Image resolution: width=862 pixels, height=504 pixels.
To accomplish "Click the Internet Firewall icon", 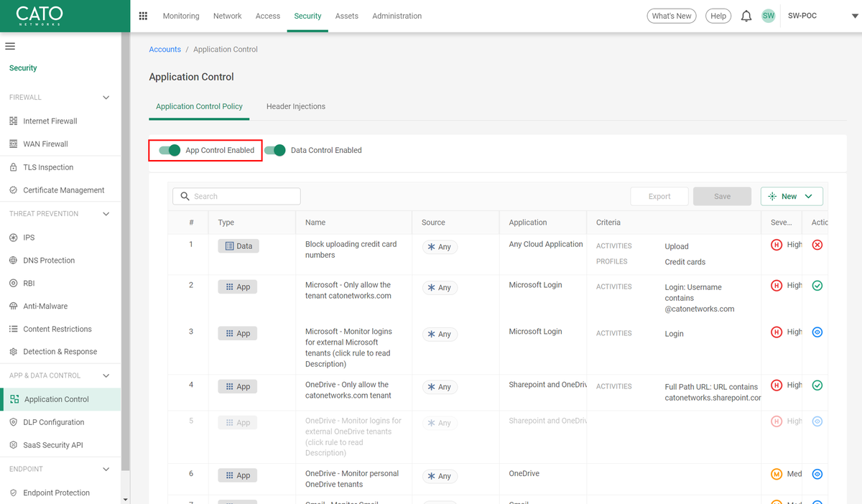I will [14, 121].
